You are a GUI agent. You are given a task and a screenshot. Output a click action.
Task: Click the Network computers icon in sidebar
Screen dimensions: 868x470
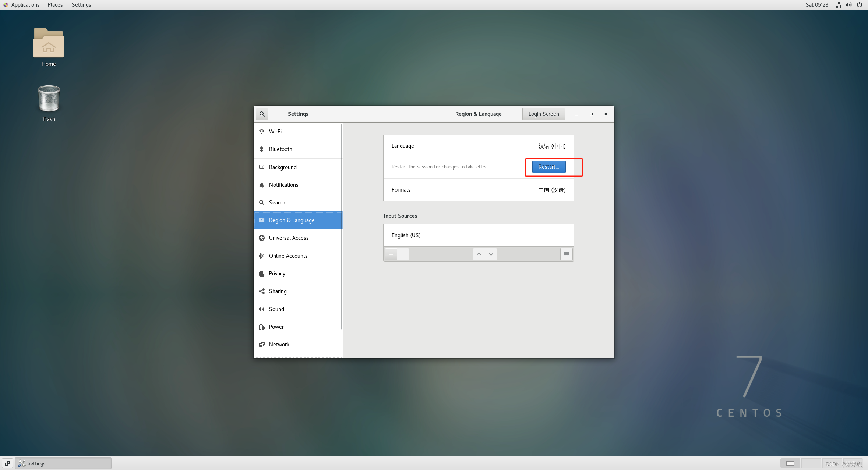click(262, 345)
